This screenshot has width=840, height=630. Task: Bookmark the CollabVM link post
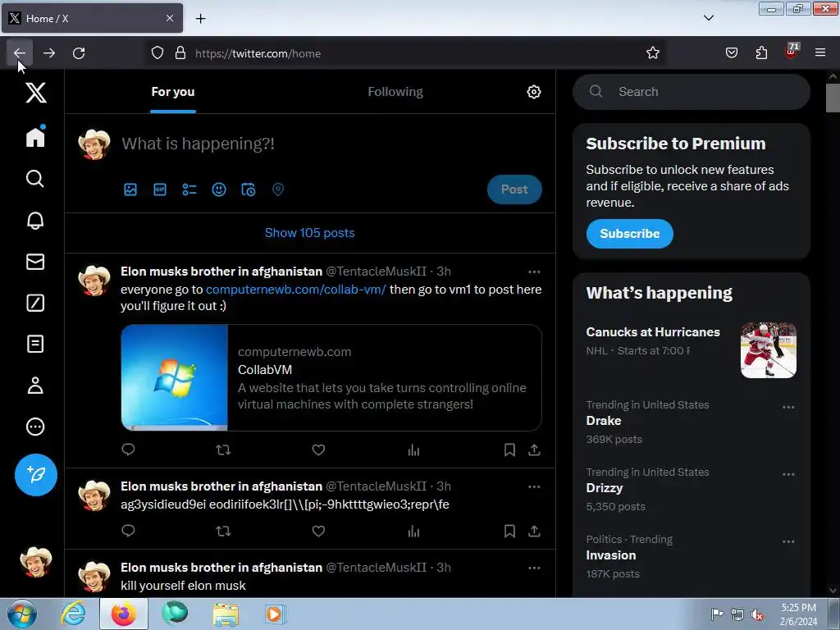[x=509, y=450]
